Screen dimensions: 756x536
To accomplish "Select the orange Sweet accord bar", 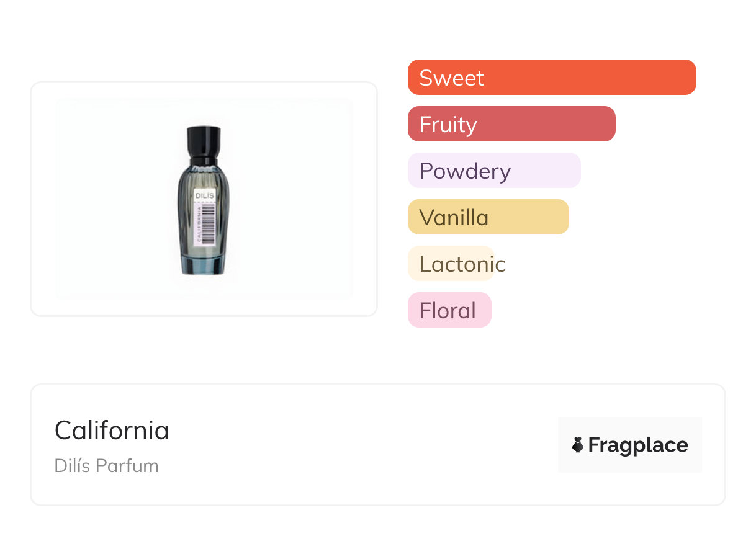I will coord(551,78).
